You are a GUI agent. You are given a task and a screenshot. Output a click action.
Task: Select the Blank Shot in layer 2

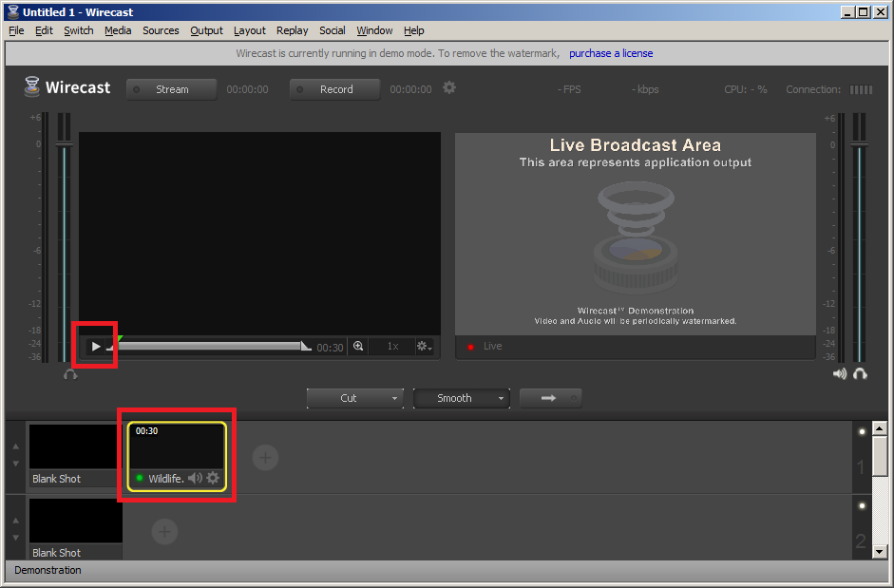[75, 529]
